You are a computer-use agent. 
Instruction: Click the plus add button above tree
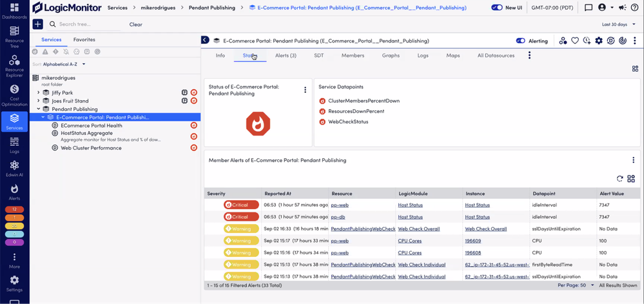(37, 24)
